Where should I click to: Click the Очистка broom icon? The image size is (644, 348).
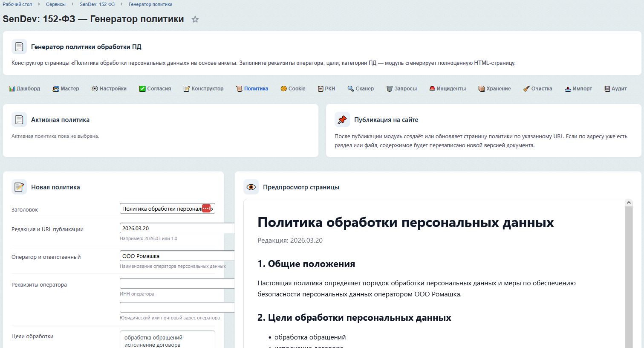(526, 88)
